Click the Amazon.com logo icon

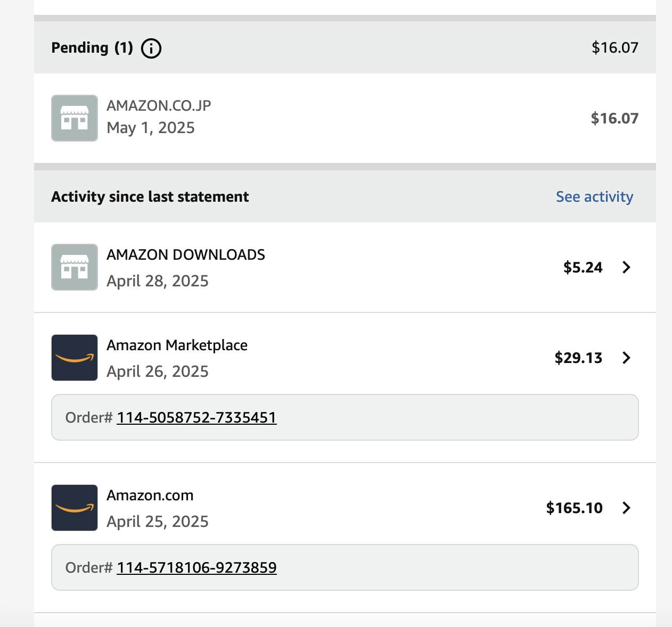pos(75,508)
